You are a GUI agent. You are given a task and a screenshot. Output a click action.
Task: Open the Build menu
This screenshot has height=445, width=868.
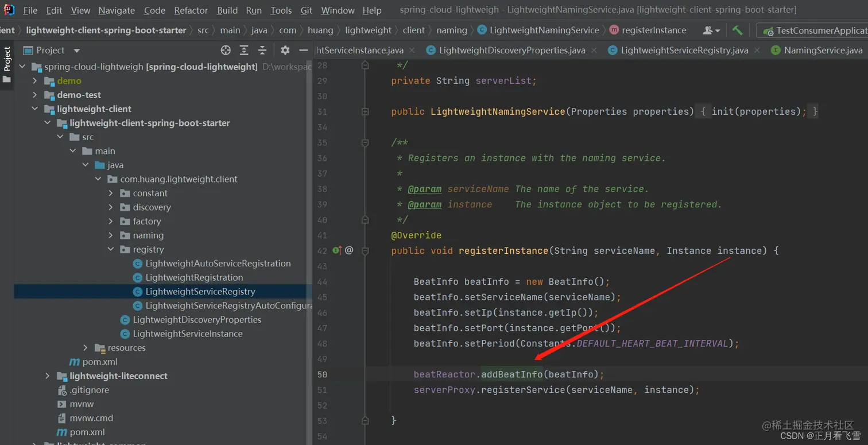coord(227,10)
